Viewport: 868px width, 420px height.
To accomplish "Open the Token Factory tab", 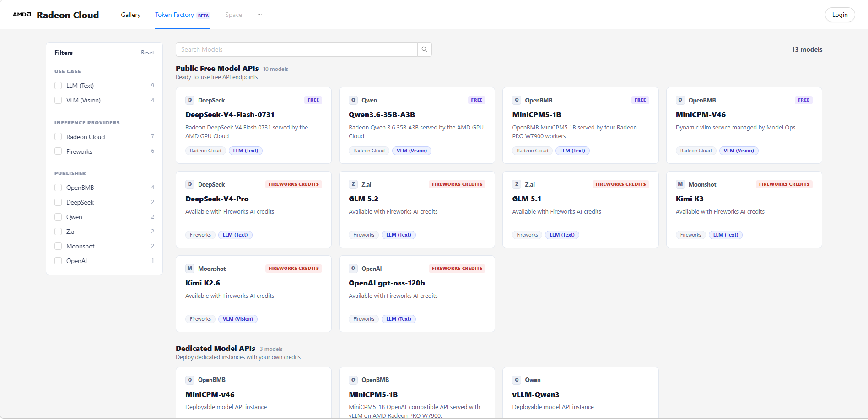I will (x=183, y=15).
